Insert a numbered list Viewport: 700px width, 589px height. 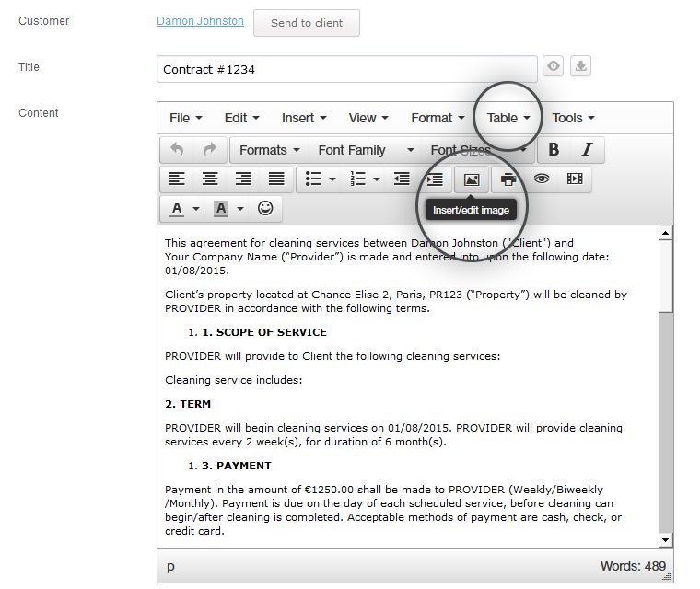pos(357,179)
